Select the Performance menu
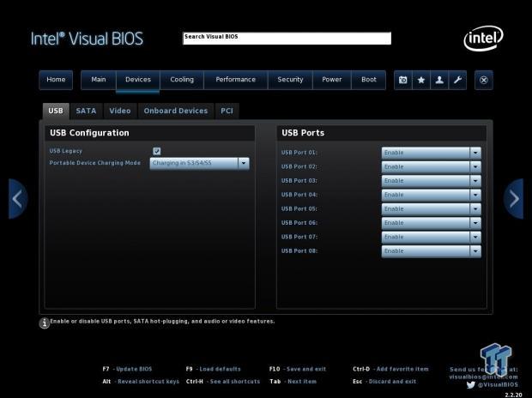Screen dimensions: 532x398 point(236,80)
